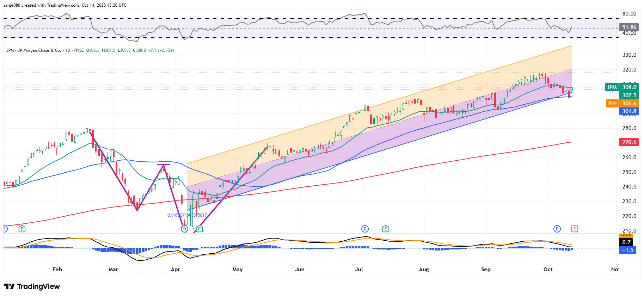The image size is (644, 297).
Task: Click the Jun label on the time axis
Action: coord(299,270)
